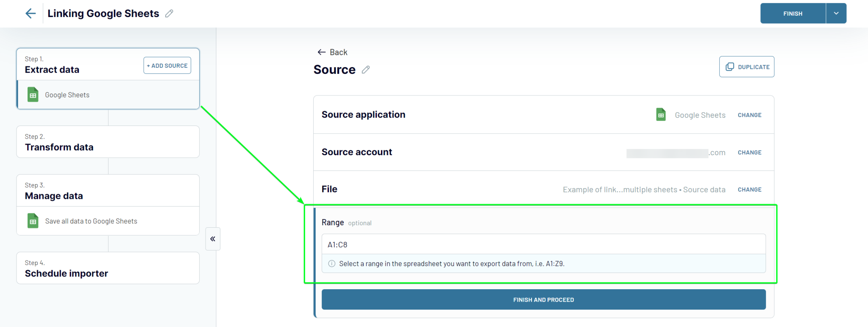
Task: Click Google Sheets icon in Source application row
Action: click(661, 115)
